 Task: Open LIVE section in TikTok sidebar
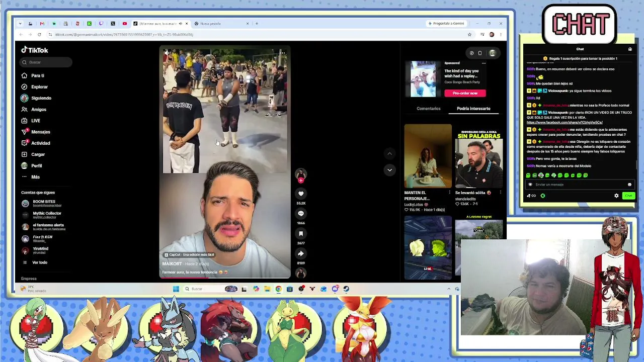coord(31,121)
